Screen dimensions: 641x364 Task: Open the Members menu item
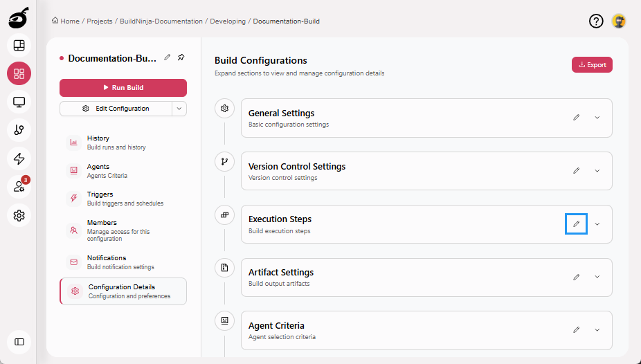123,230
